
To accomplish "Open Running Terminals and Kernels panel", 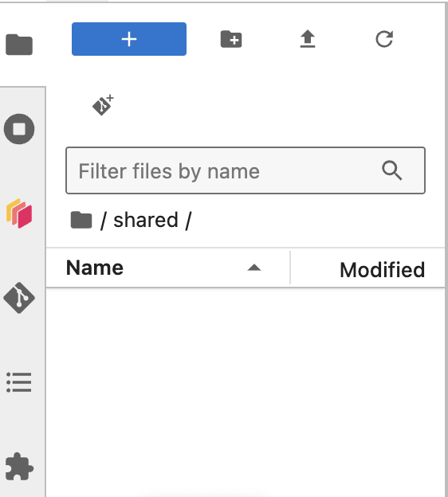I will [19, 129].
